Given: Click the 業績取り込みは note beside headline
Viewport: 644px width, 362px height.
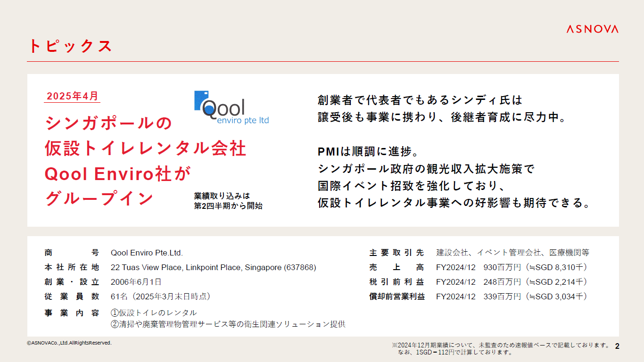Looking at the screenshot, I should point(222,196).
